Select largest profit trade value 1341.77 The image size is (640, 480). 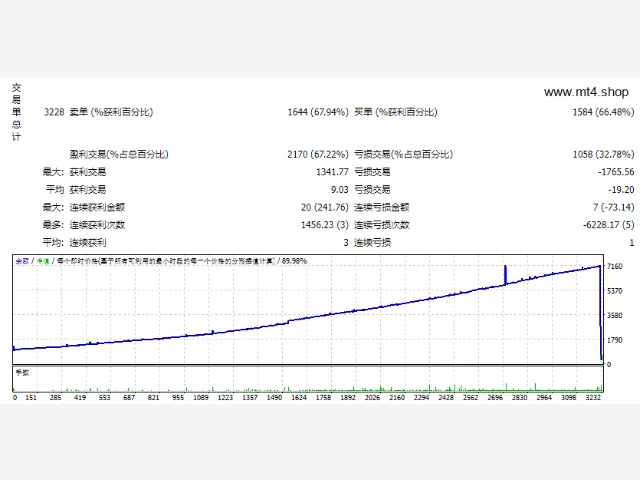pyautogui.click(x=332, y=172)
